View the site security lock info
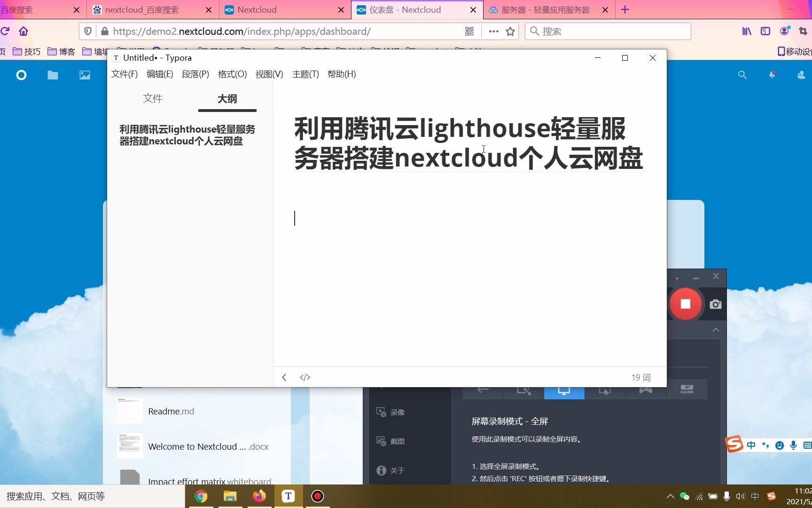Screen dimensions: 812x508 point(104,32)
